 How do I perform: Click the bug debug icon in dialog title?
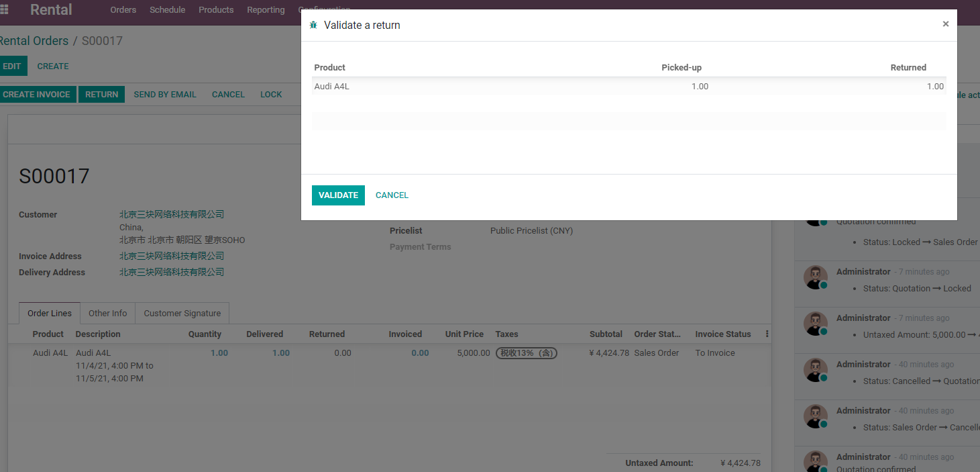[x=313, y=25]
